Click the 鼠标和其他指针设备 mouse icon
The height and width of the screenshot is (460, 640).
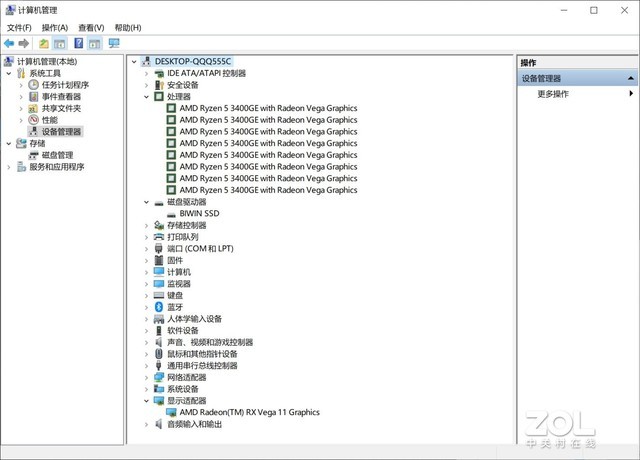tap(159, 354)
